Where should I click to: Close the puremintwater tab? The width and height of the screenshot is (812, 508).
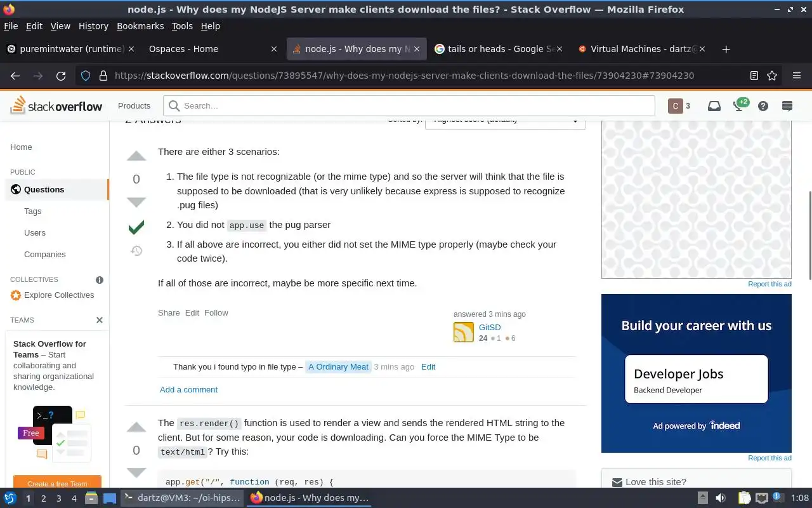pyautogui.click(x=131, y=49)
